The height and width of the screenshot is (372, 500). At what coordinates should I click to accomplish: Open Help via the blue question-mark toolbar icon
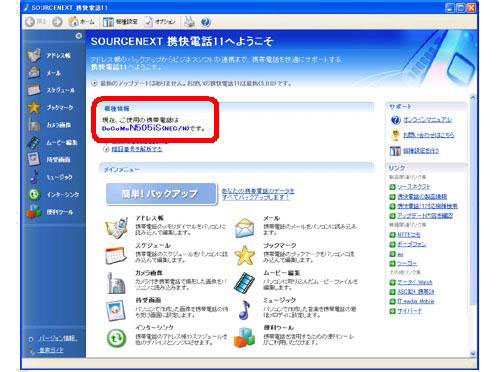[206, 22]
